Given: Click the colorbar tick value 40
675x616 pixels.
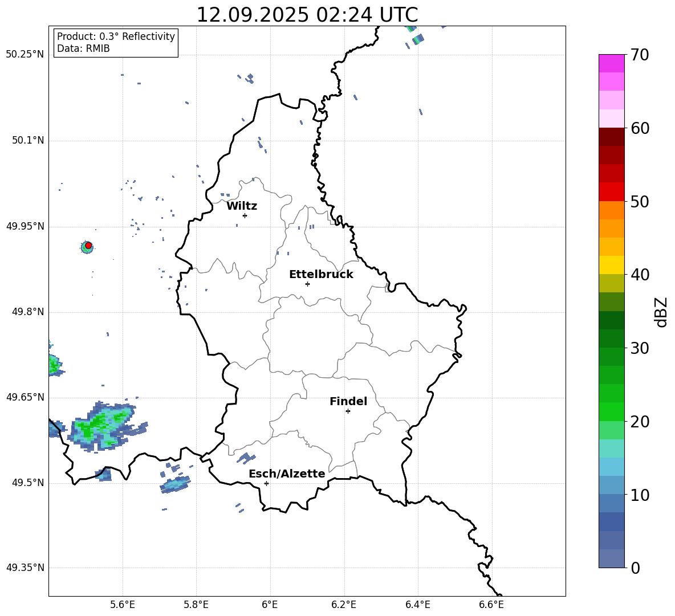Looking at the screenshot, I should 640,275.
